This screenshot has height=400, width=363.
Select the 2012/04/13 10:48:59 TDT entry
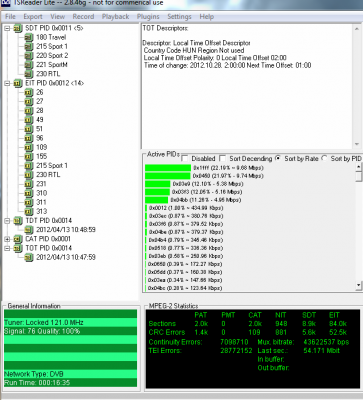(x=66, y=230)
